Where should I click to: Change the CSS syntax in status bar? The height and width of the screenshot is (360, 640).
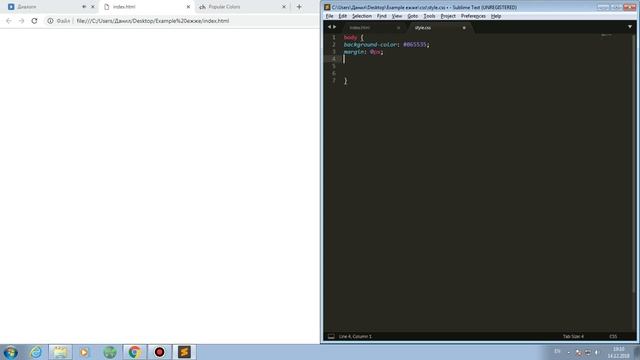click(x=613, y=336)
